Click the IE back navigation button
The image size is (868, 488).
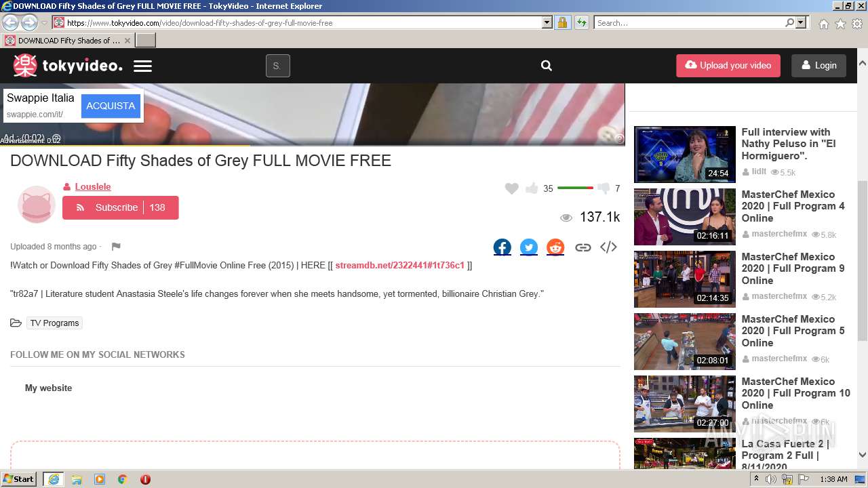[10, 22]
